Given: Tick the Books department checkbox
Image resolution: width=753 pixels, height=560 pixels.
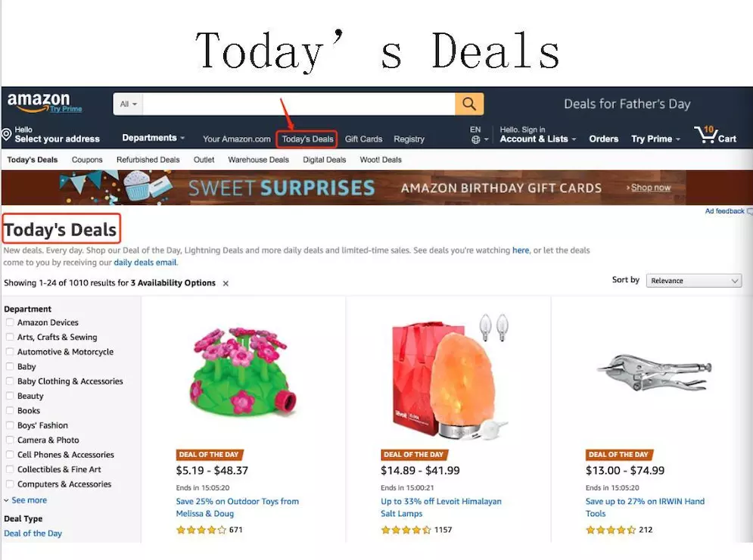Looking at the screenshot, I should (x=10, y=411).
